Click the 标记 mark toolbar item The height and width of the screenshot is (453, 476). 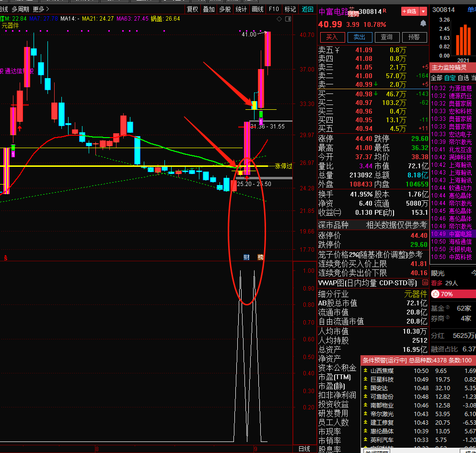(290, 10)
